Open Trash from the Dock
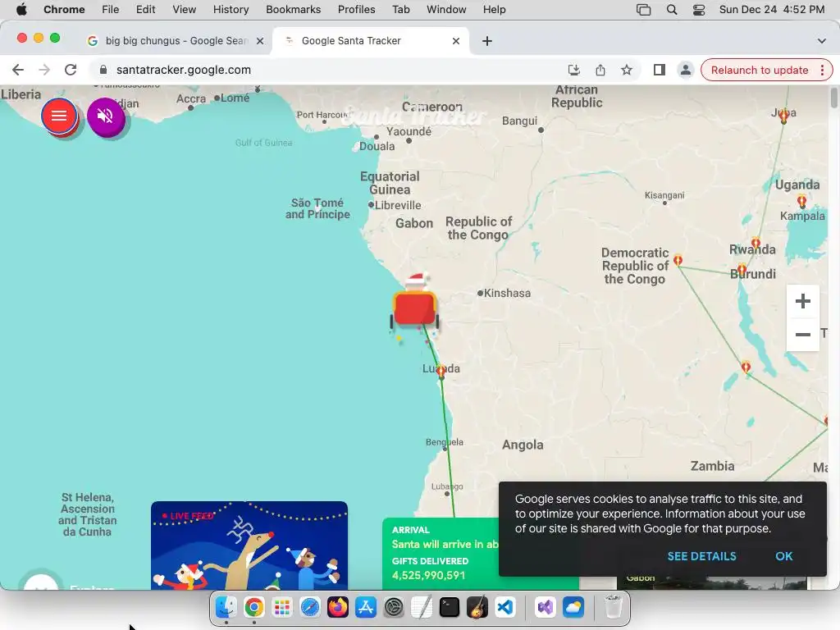 (613, 608)
